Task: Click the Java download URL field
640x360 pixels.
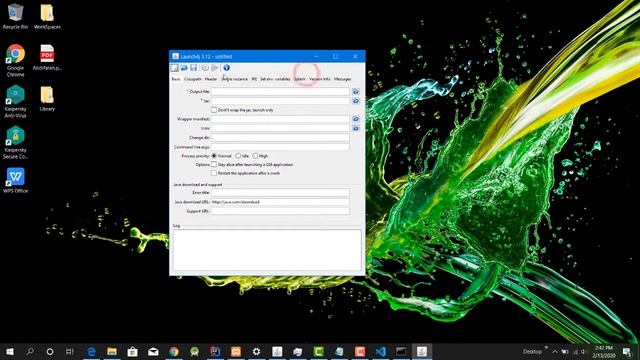Action: coord(280,202)
